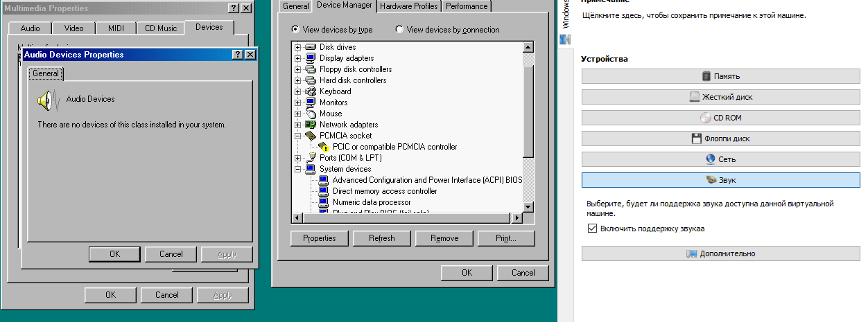Click the Display adapters monitor icon
Image resolution: width=868 pixels, height=322 pixels.
(x=311, y=58)
